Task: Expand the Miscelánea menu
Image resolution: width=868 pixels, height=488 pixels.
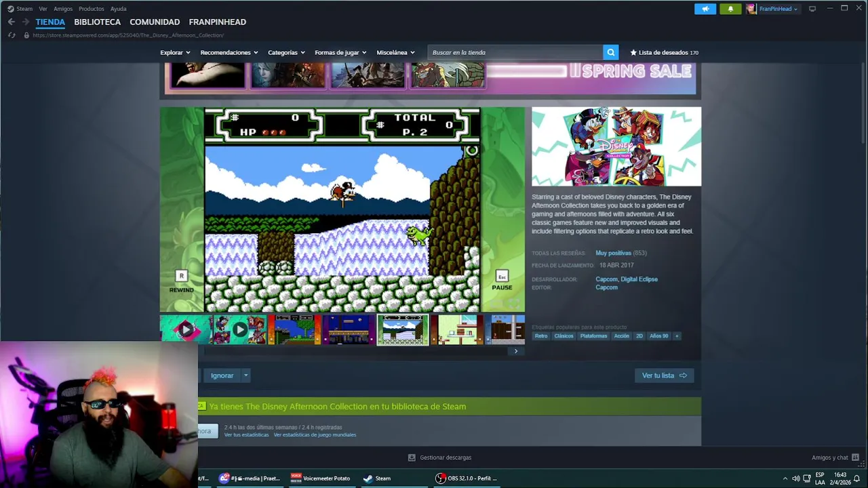Action: tap(395, 52)
